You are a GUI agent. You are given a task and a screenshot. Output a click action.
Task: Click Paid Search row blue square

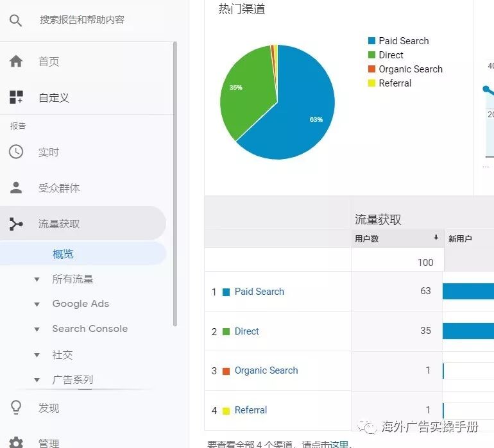226,292
